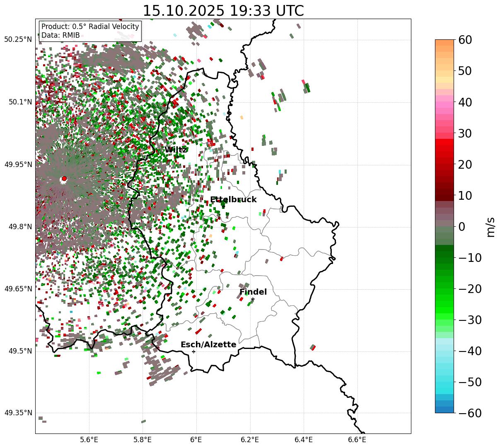This screenshot has width=500, height=448.
Task: Click the Wiltz city label
Action: click(176, 150)
